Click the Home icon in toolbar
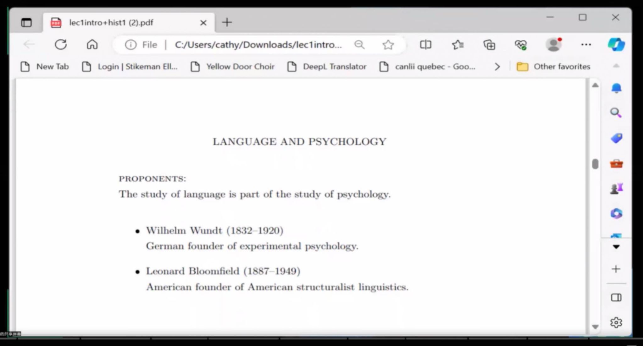 pos(92,45)
